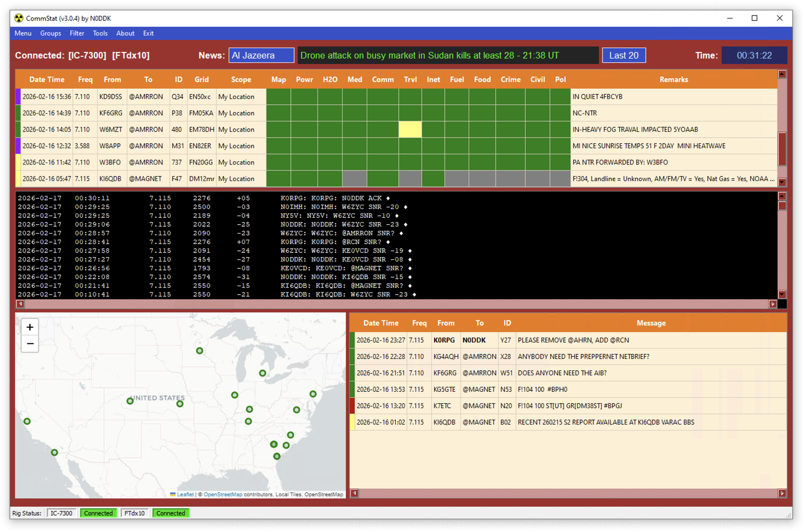This screenshot has height=532, width=806.
Task: Click scroll-down arrow of status reports table
Action: pos(782,182)
